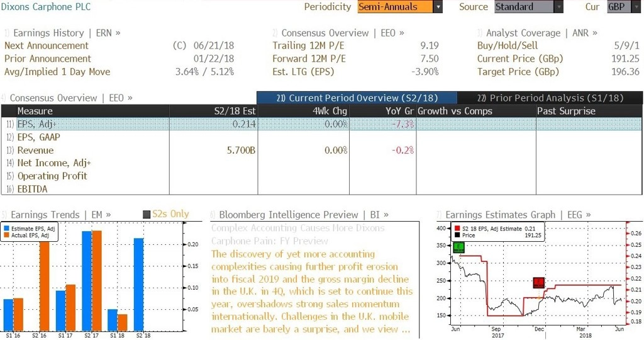644x340 pixels.
Task: Select the Revenue measure row
Action: [321, 150]
